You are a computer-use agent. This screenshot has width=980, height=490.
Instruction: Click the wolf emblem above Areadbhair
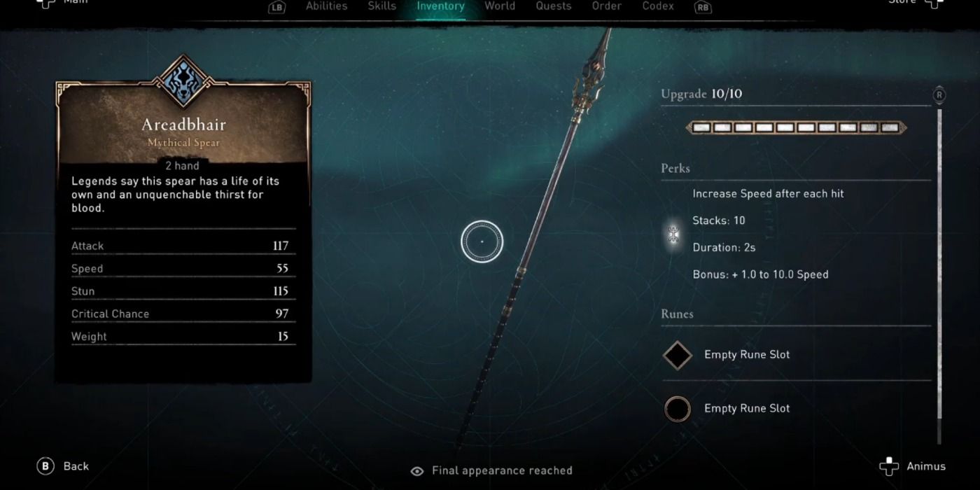pyautogui.click(x=183, y=82)
